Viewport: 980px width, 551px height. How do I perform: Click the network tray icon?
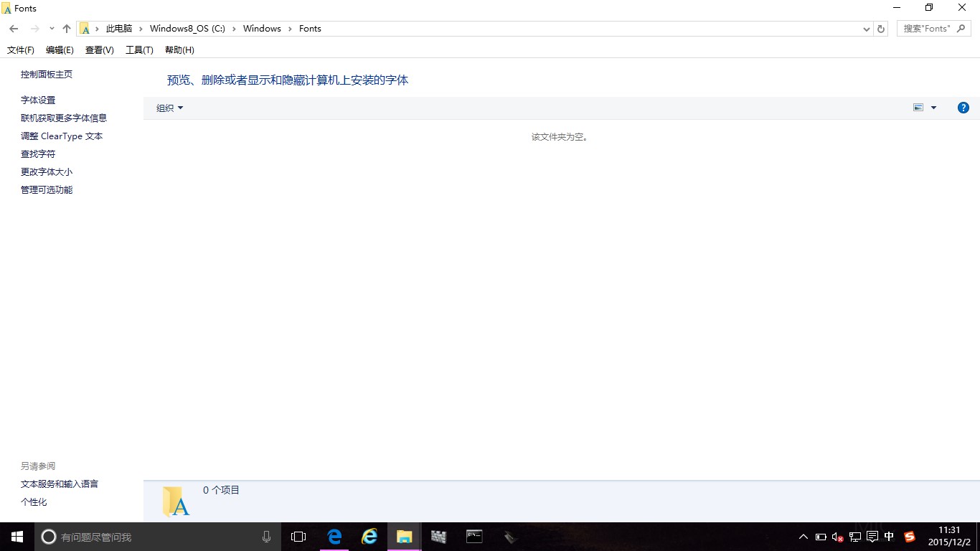pyautogui.click(x=855, y=537)
